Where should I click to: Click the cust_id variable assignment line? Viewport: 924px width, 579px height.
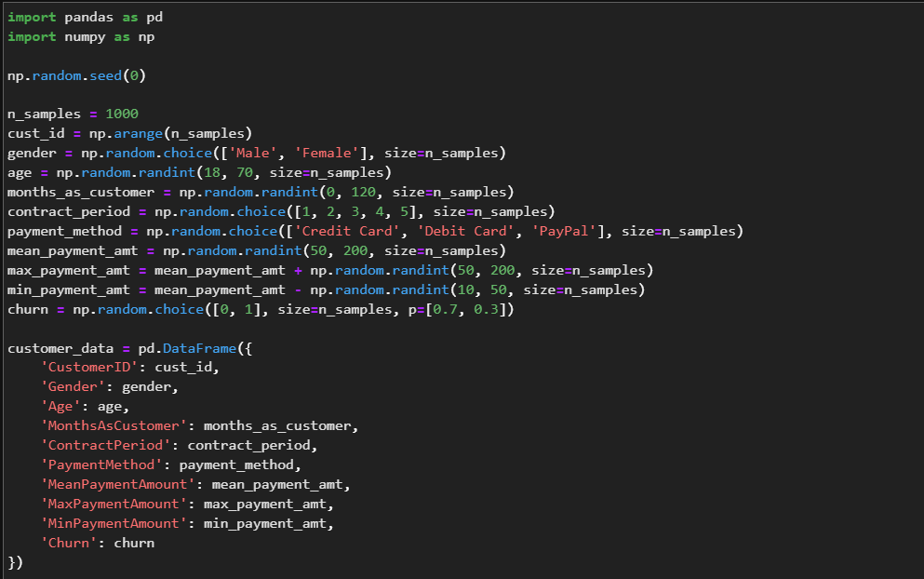click(x=129, y=134)
